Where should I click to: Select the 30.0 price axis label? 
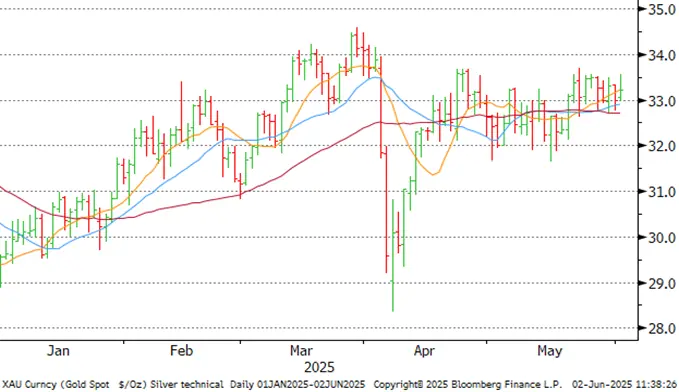(662, 238)
